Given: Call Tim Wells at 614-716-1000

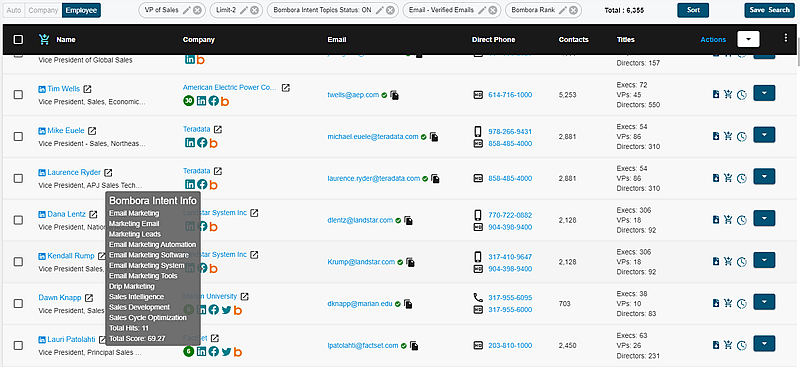Looking at the screenshot, I should [x=510, y=94].
